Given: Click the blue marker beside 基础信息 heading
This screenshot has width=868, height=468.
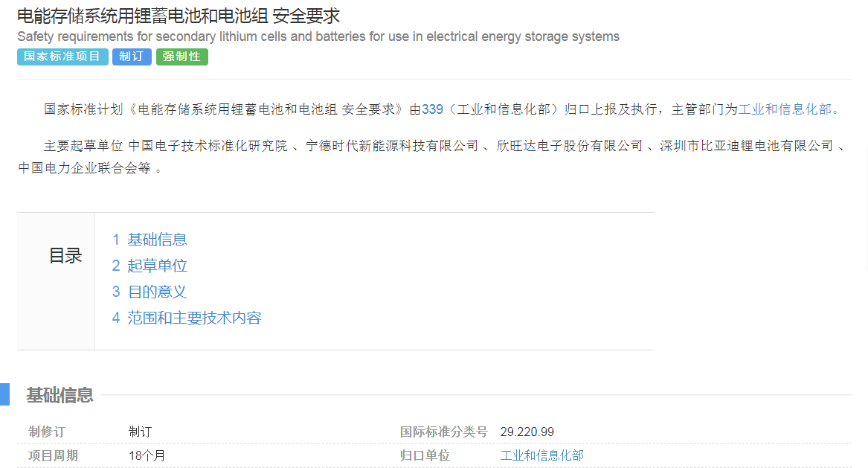Looking at the screenshot, I should coord(4,394).
